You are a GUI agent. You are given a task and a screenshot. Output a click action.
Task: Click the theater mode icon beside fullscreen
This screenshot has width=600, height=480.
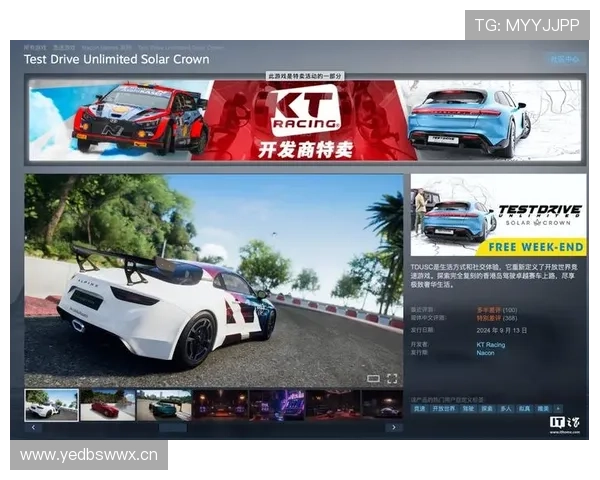373,378
